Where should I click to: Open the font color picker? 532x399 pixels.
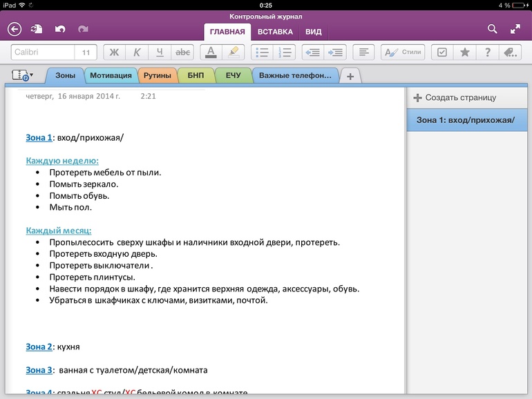211,52
